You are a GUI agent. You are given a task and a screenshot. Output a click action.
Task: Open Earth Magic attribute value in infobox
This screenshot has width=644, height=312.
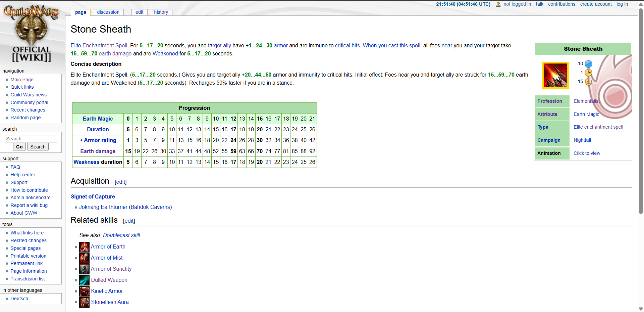586,114
